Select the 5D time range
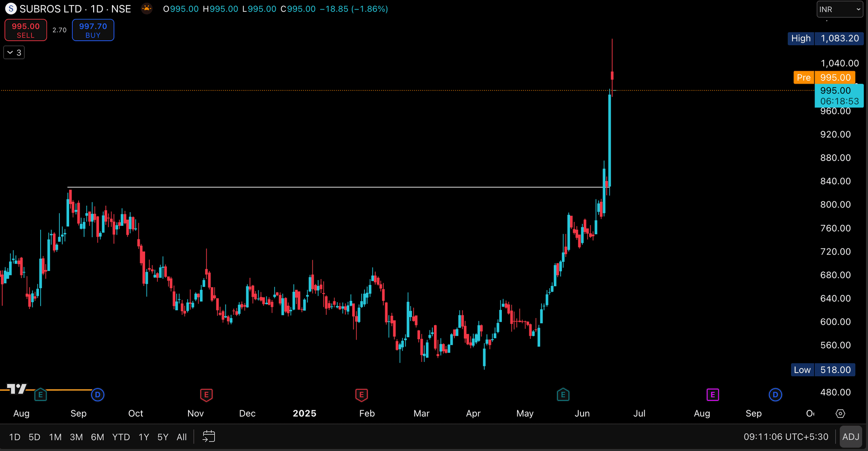The height and width of the screenshot is (451, 868). coord(34,437)
